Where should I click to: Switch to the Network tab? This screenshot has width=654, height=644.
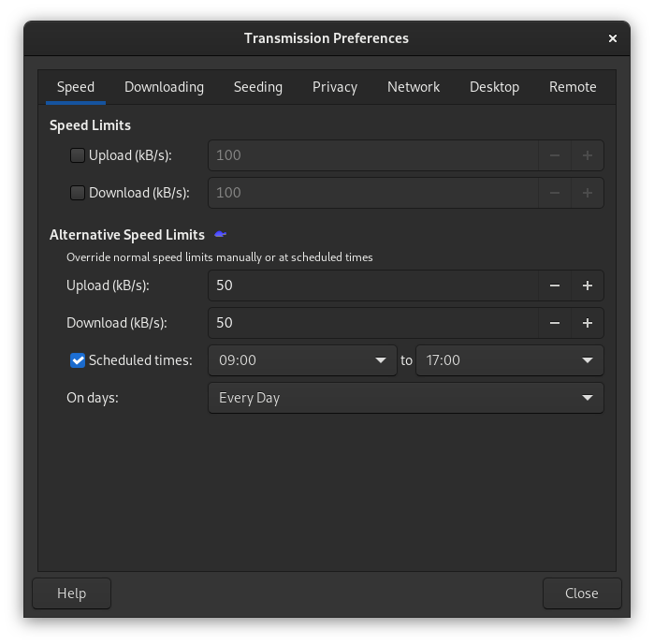(414, 87)
